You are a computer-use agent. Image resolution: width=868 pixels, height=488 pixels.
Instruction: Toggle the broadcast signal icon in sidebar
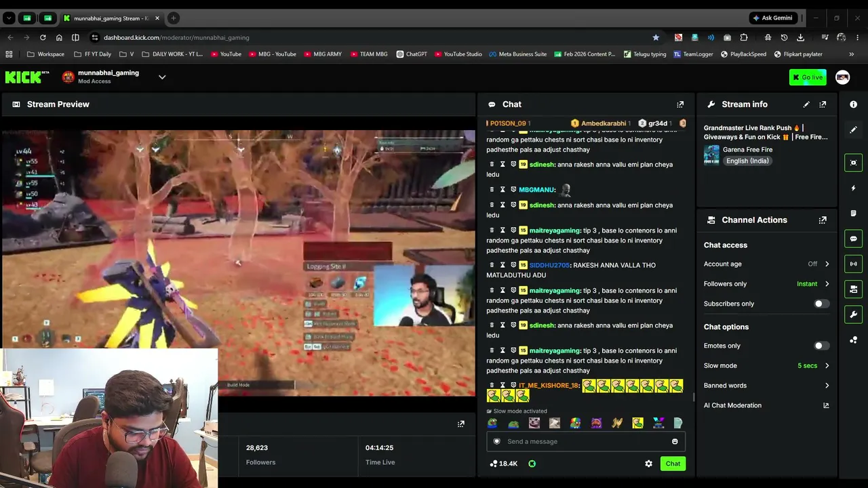(853, 264)
